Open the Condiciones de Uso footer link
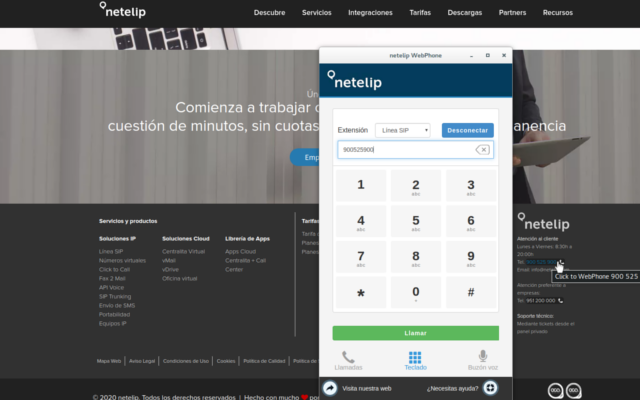Screen dimensions: 640x400 (186, 361)
